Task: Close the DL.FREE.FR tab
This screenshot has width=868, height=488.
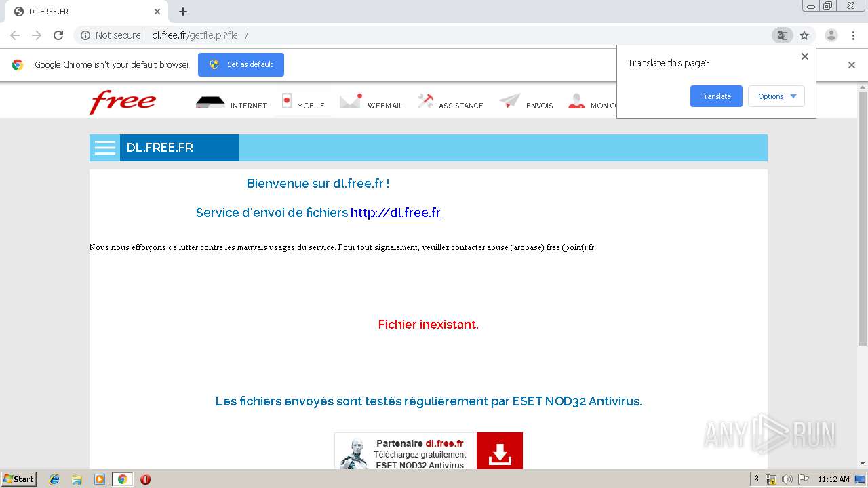Action: point(157,12)
